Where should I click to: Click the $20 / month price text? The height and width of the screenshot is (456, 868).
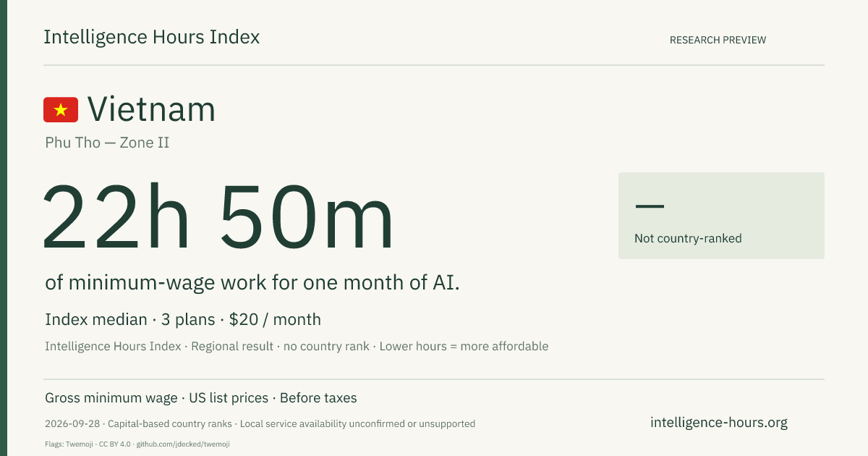pyautogui.click(x=275, y=319)
